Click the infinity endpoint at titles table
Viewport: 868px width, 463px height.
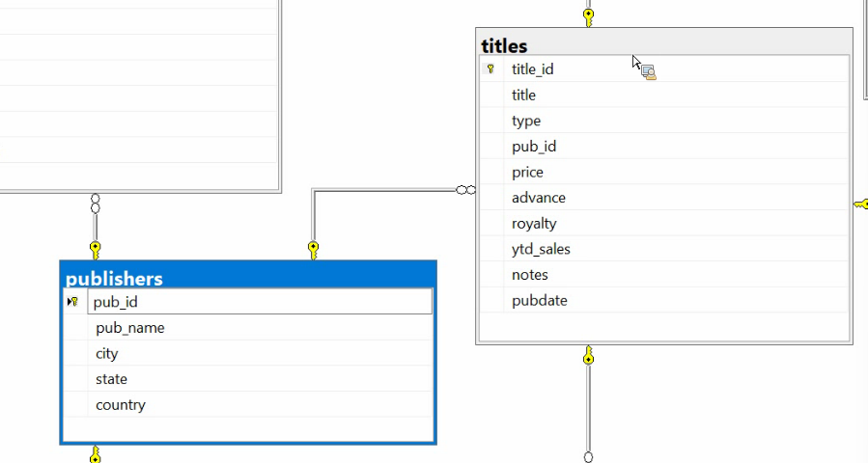[465, 190]
